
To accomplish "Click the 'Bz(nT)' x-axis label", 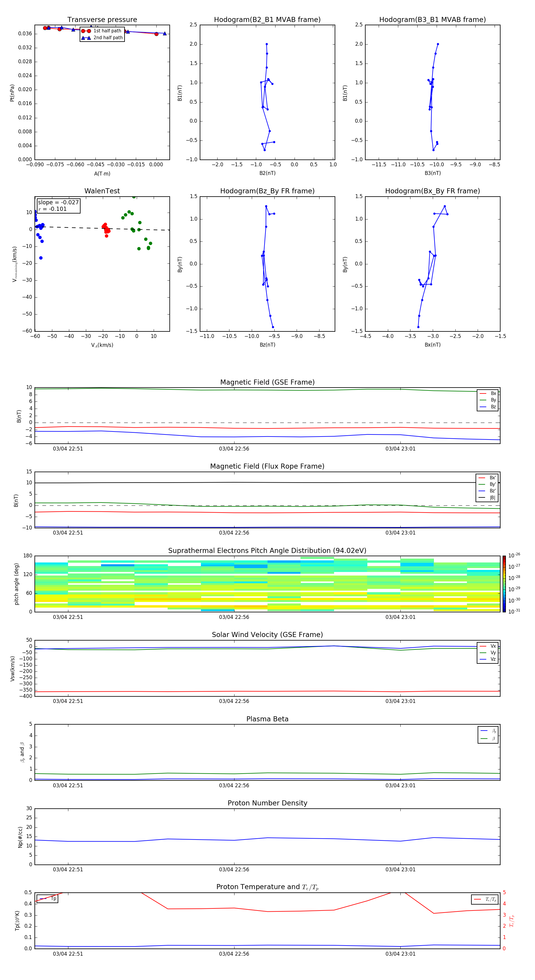I will [267, 345].
